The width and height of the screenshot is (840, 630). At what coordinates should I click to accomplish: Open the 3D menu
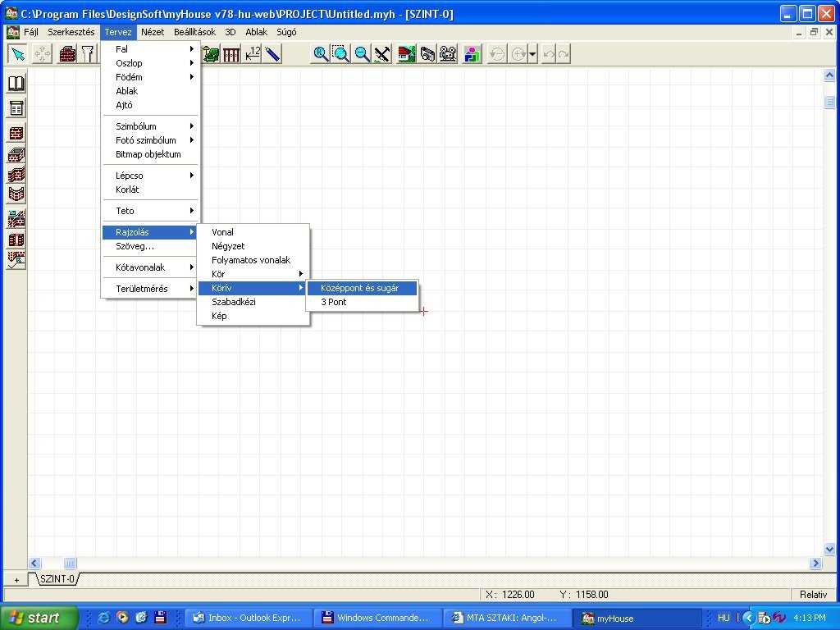click(x=231, y=32)
